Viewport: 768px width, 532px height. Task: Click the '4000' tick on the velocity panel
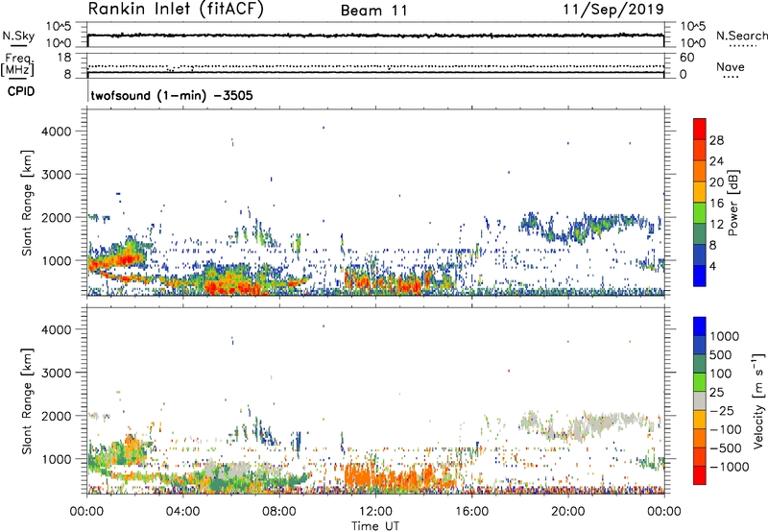point(57,329)
